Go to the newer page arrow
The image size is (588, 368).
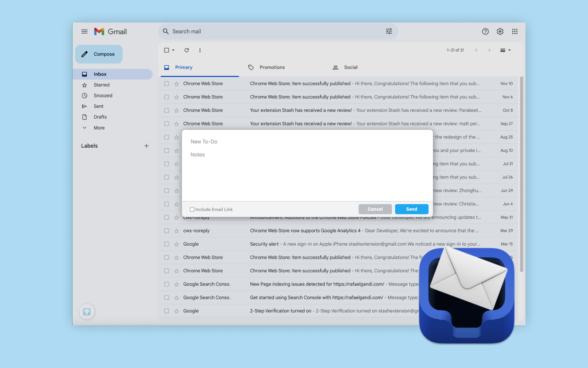pos(476,50)
